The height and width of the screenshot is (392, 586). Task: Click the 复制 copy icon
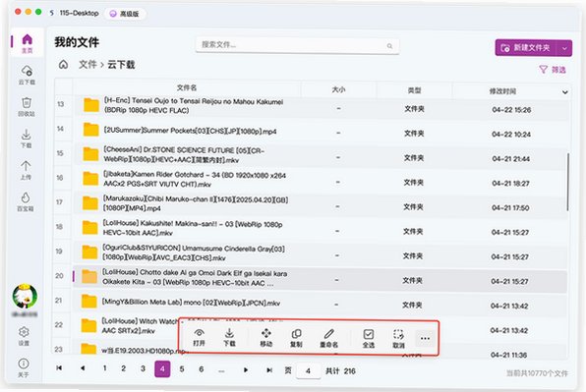click(296, 338)
